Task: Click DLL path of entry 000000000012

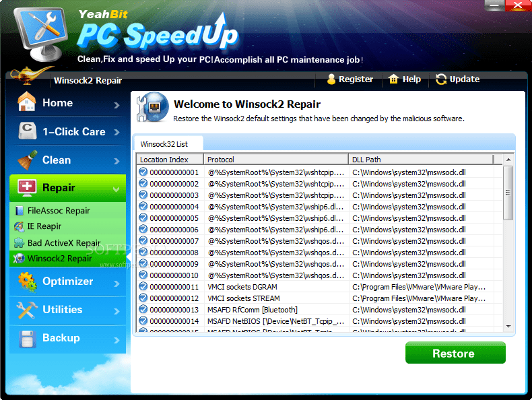Action: 419,298
